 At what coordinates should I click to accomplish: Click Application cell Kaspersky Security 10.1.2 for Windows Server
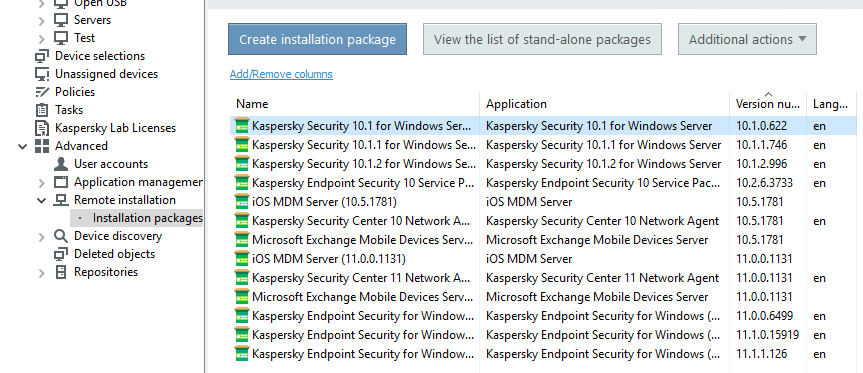[x=603, y=164]
